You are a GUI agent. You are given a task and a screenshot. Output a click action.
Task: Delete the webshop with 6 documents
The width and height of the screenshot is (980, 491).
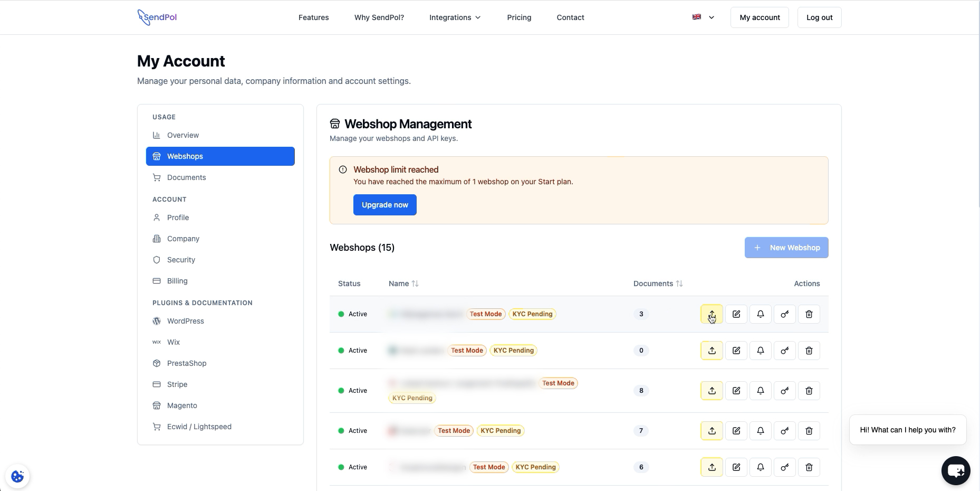809,467
